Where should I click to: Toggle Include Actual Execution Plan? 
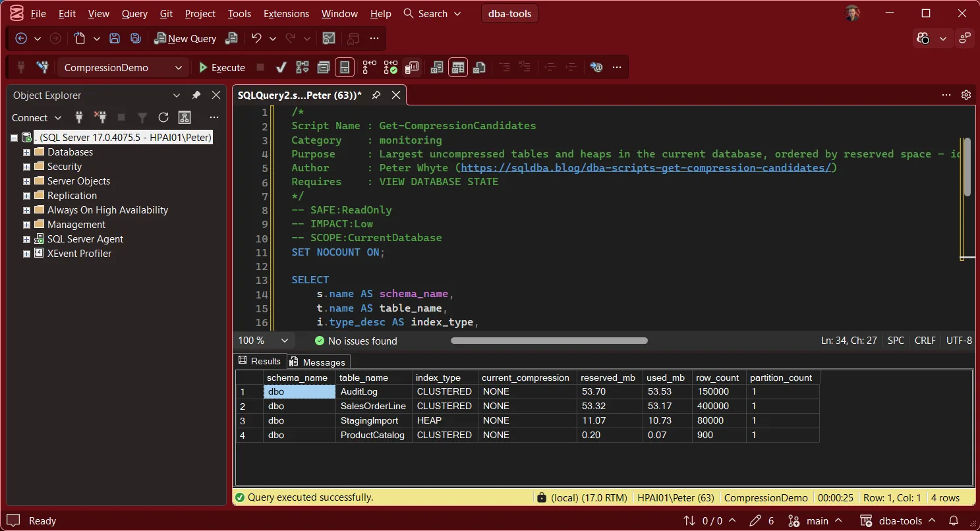coord(370,67)
